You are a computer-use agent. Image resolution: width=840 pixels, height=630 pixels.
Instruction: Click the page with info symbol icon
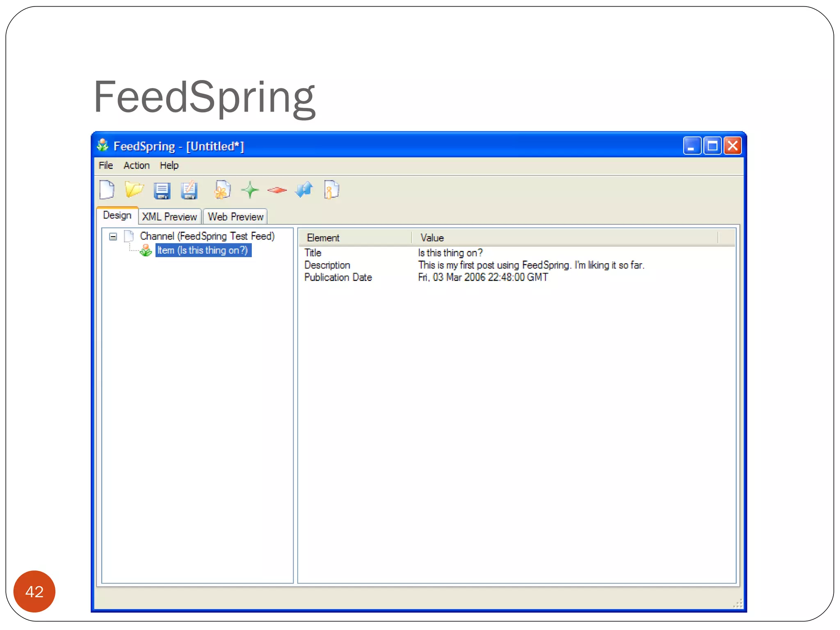(331, 190)
